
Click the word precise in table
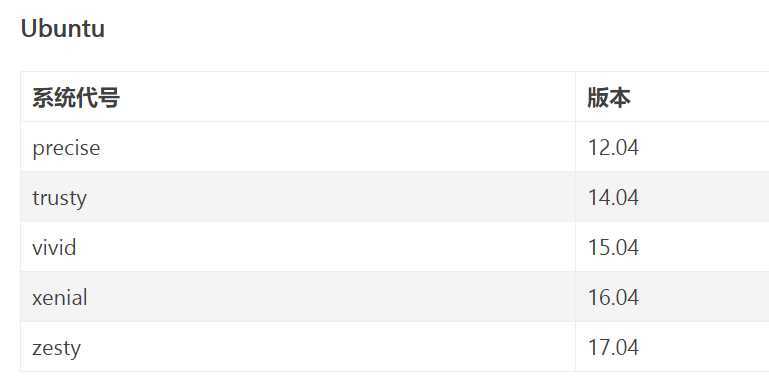[66, 148]
